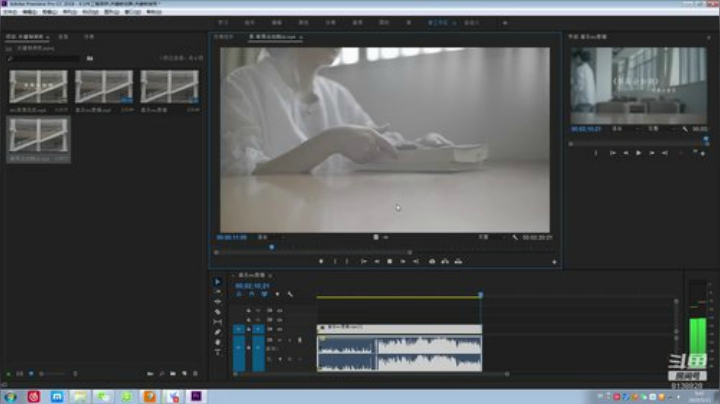This screenshot has height=404, width=720.
Task: Step back one frame in the Source monitor
Action: pos(377,262)
